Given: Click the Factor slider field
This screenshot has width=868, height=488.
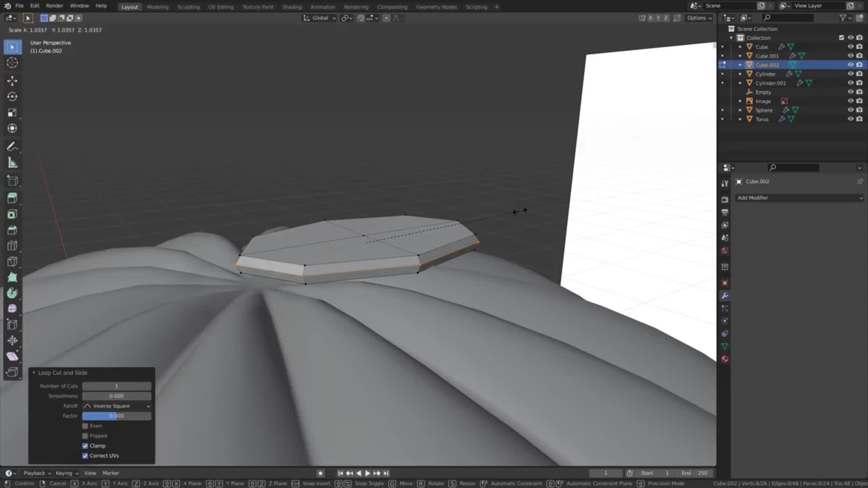Looking at the screenshot, I should 117,416.
